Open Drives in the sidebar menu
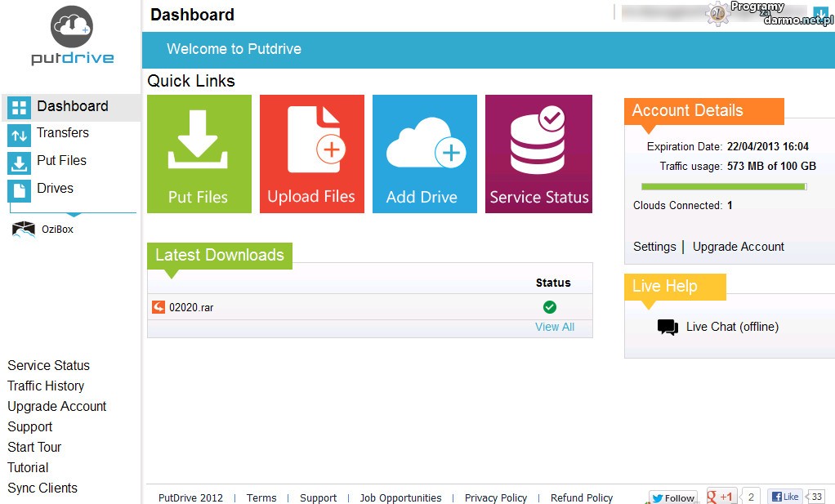 click(55, 189)
